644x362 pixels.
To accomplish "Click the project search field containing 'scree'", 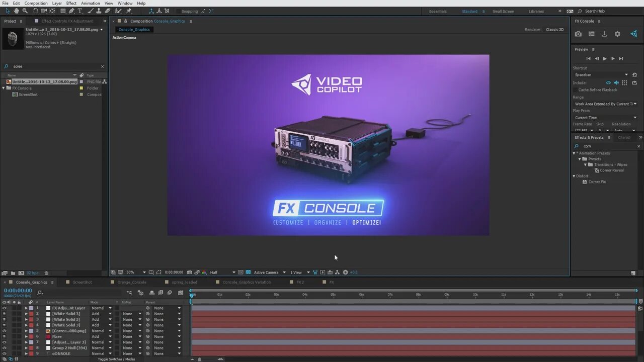I will 54,66.
